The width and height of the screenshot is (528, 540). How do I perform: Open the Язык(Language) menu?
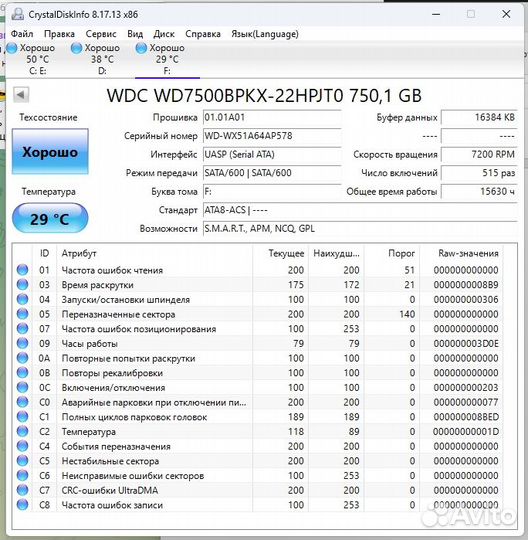click(265, 34)
